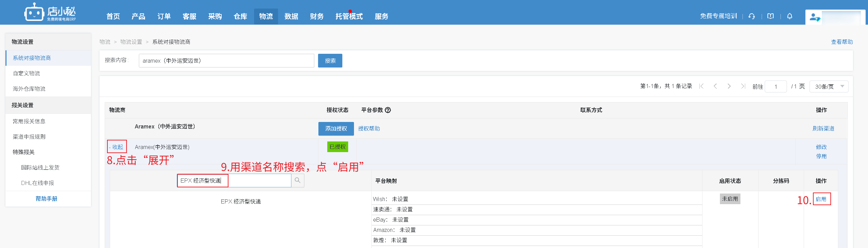
Task: Open the 授权帮助 link
Action: 369,128
